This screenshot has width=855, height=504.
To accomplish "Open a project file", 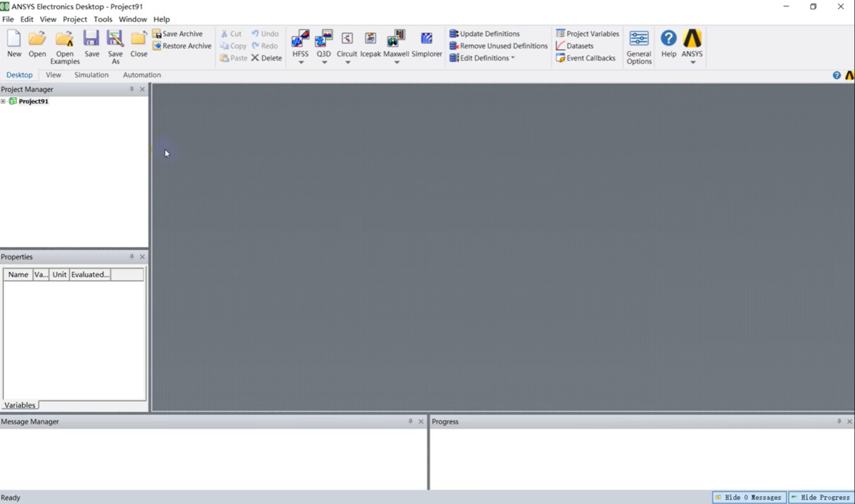I will tap(37, 43).
